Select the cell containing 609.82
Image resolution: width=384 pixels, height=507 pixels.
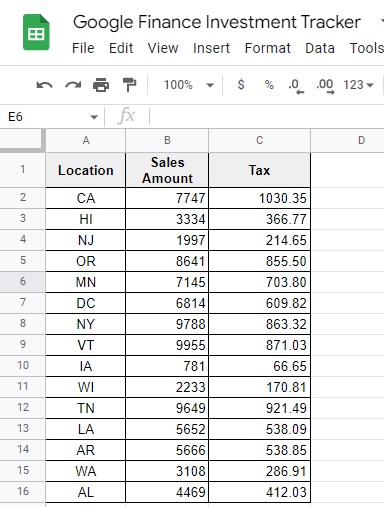pos(259,303)
